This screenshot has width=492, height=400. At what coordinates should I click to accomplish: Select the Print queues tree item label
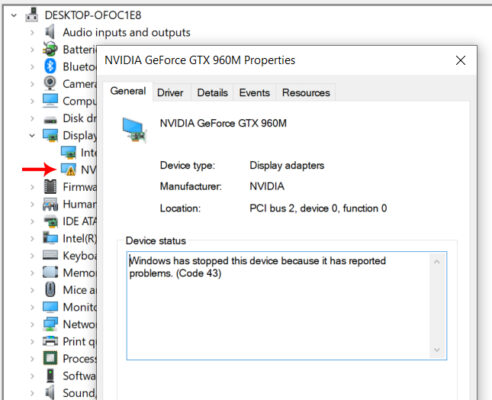tap(79, 342)
